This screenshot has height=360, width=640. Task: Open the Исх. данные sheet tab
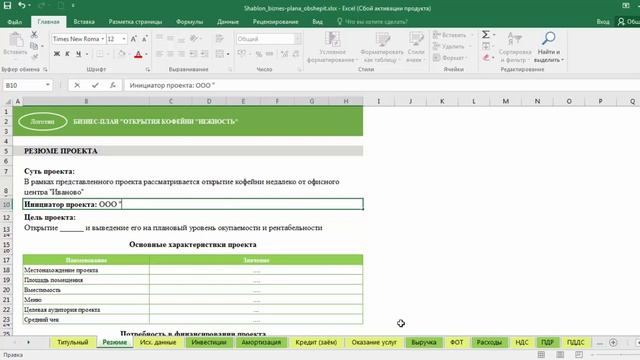click(158, 342)
